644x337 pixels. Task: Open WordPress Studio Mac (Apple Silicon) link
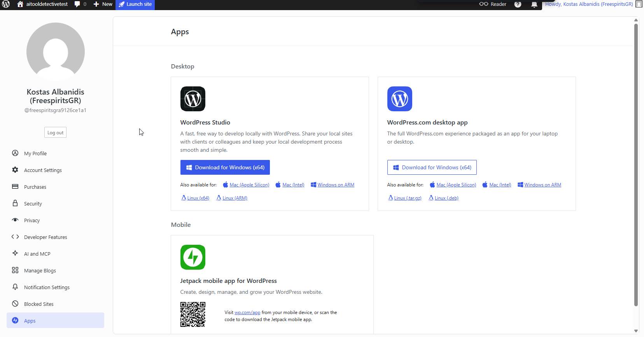[249, 185]
